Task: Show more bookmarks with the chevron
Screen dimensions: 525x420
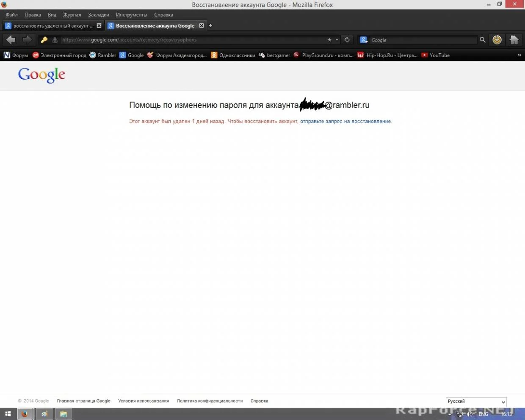Action: 519,55
